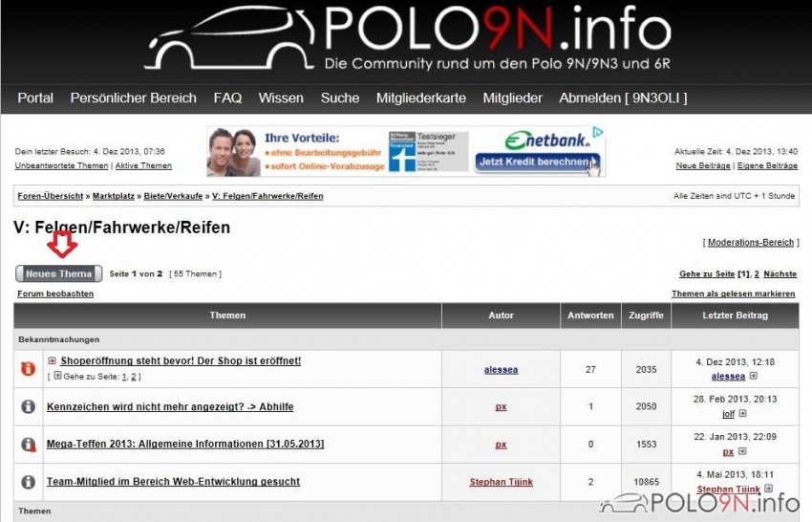Open the Mitgliederkarte

(421, 98)
